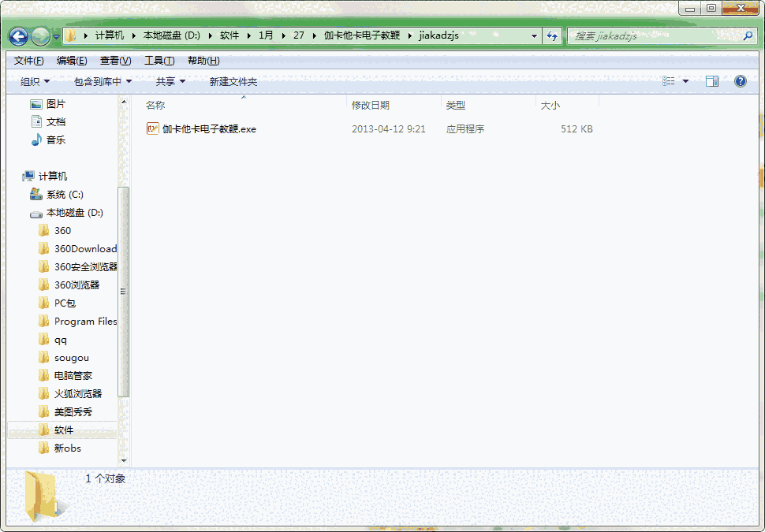Navigate to 软件 via the breadcrumb
Screen dimensions: 765x532
pos(229,35)
